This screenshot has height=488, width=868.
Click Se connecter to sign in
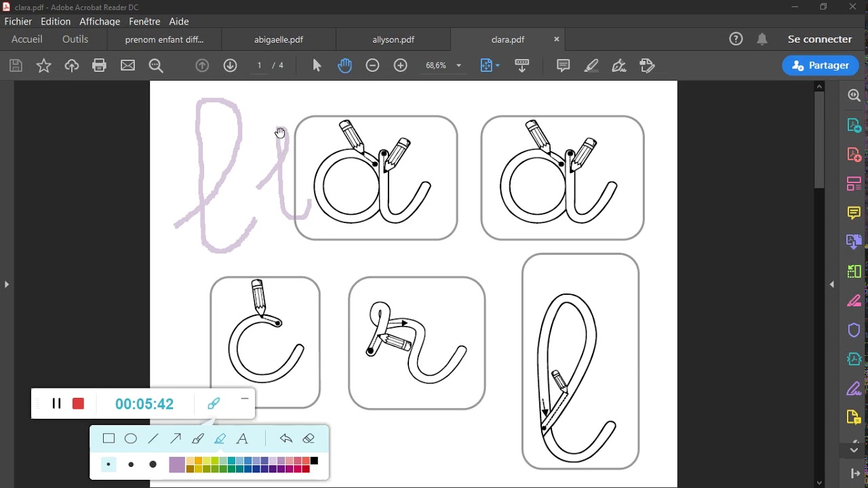click(x=820, y=39)
